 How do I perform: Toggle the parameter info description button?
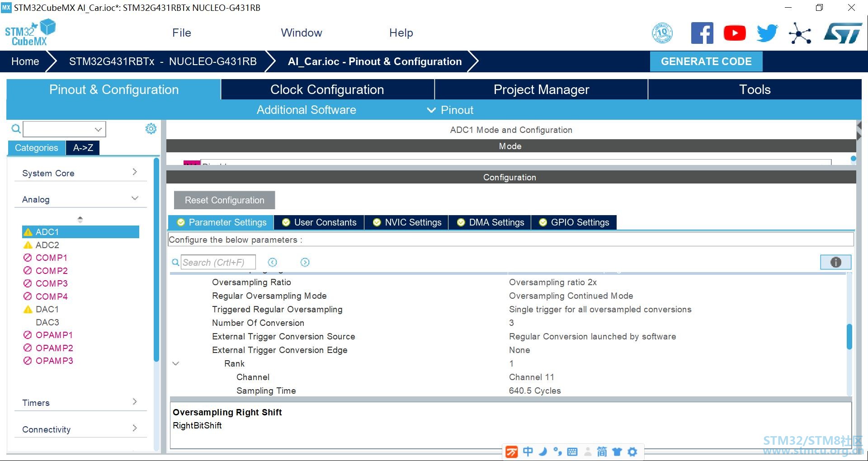pyautogui.click(x=835, y=262)
